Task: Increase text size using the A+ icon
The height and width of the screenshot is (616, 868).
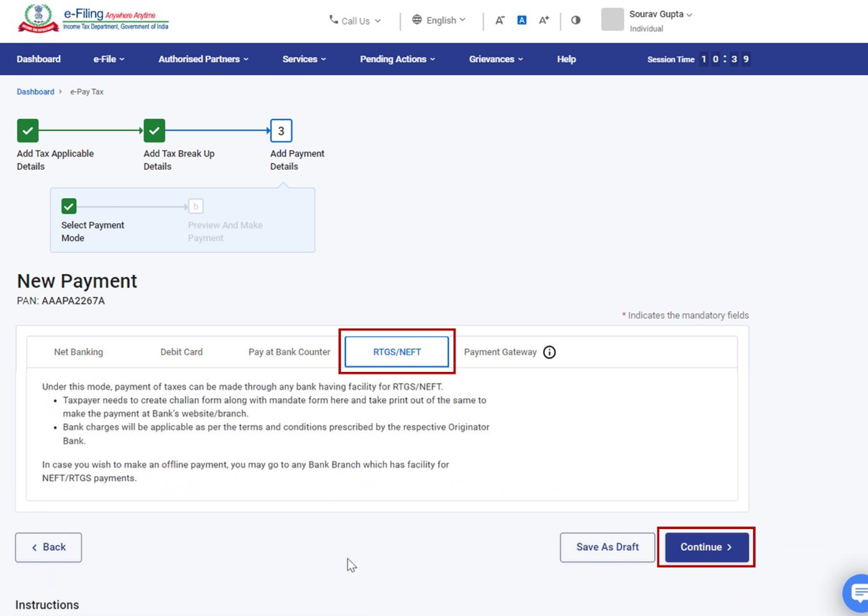Action: (544, 20)
